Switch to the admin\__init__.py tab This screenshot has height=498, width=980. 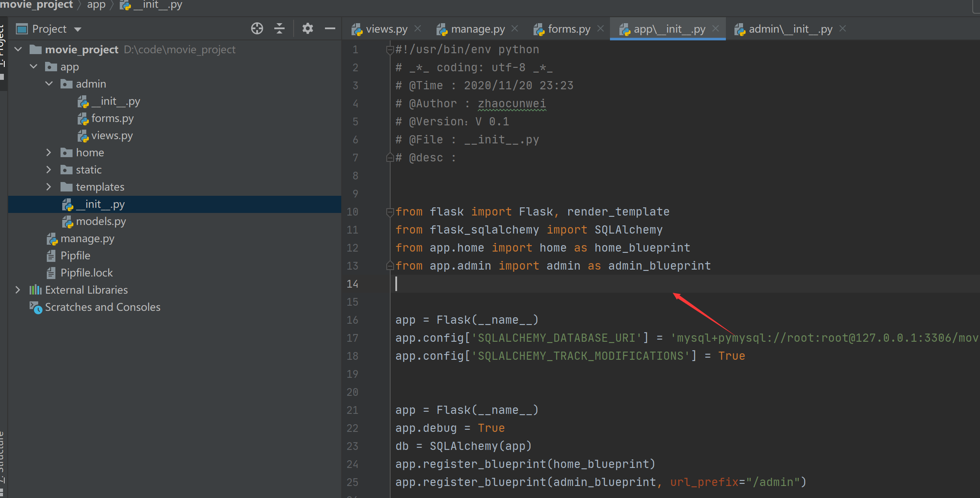[790, 29]
